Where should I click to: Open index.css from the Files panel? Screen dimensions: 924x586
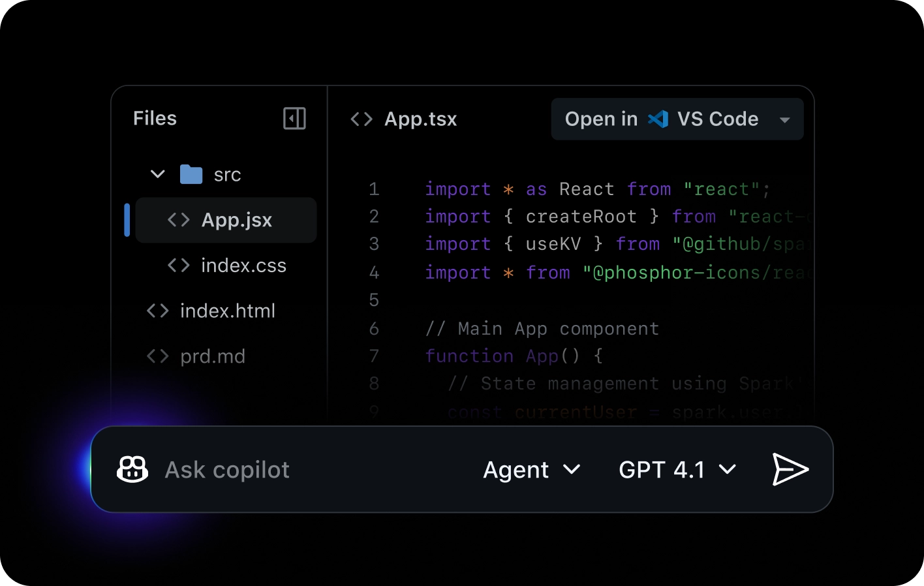243,266
